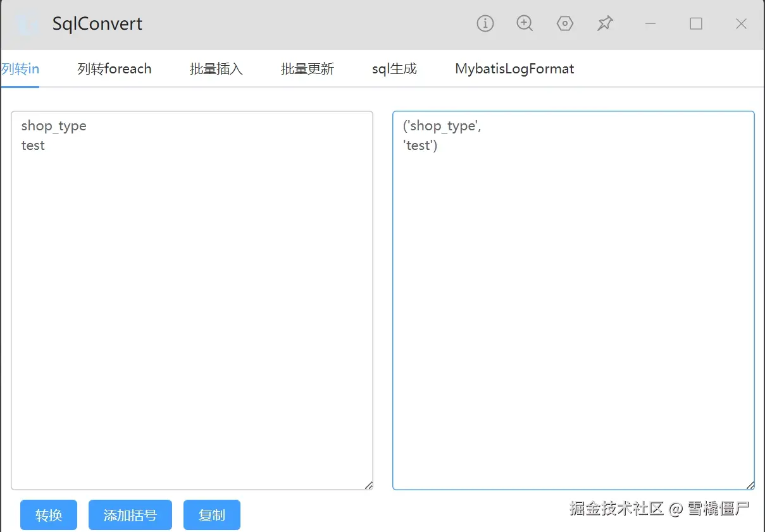Minimize the SqlConvert window
The width and height of the screenshot is (765, 532).
pyautogui.click(x=650, y=23)
